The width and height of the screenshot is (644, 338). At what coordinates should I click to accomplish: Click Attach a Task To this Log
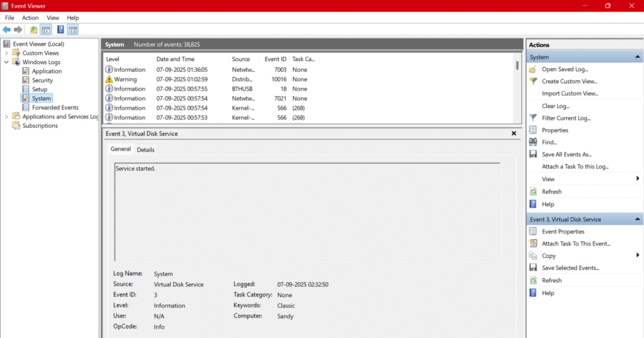tap(575, 167)
